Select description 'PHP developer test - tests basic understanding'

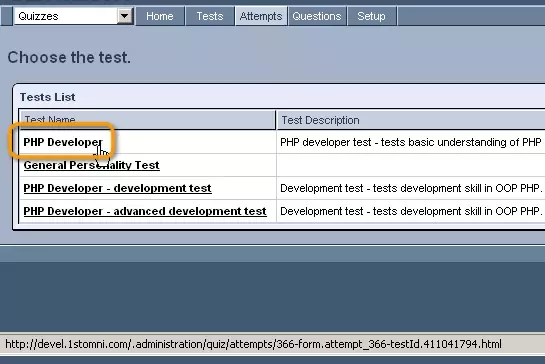point(411,142)
